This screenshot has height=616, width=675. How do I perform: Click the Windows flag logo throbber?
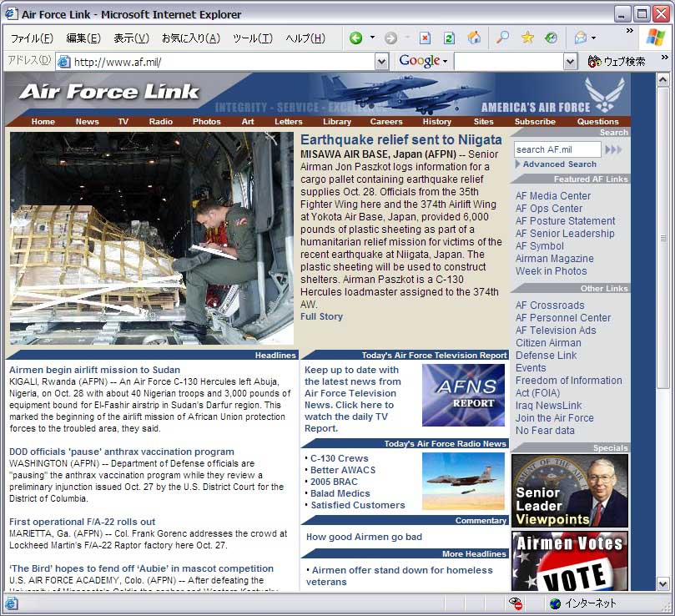tap(656, 38)
